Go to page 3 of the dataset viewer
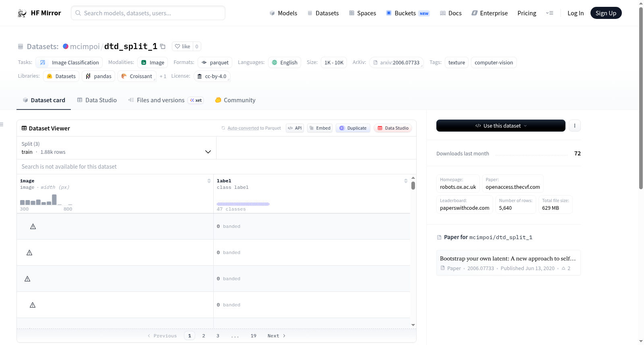This screenshot has height=345, width=644. (x=218, y=336)
